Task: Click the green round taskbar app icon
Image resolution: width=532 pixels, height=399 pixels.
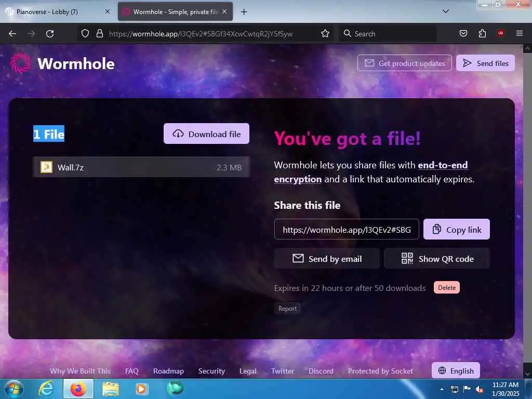Action: pos(175,388)
